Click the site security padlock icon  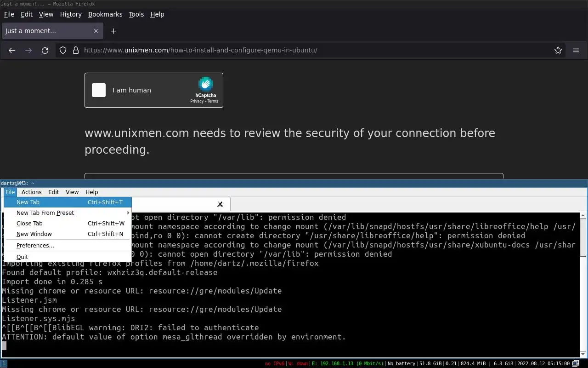[76, 50]
